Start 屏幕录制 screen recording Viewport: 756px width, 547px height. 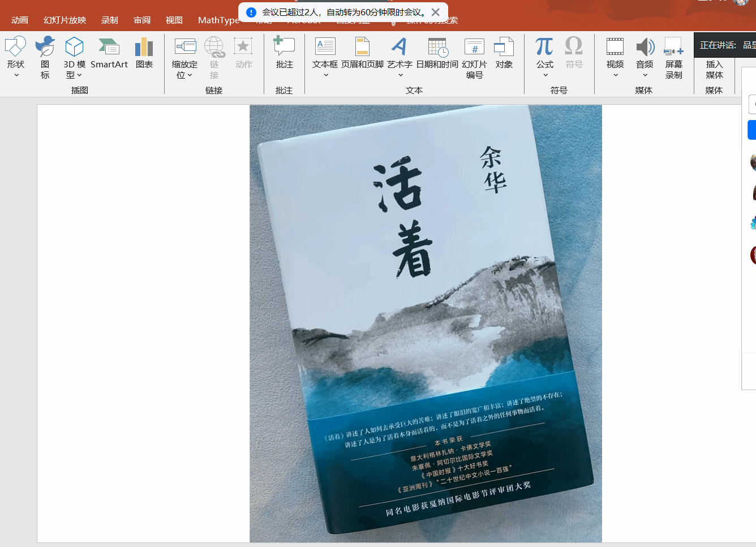(x=673, y=58)
